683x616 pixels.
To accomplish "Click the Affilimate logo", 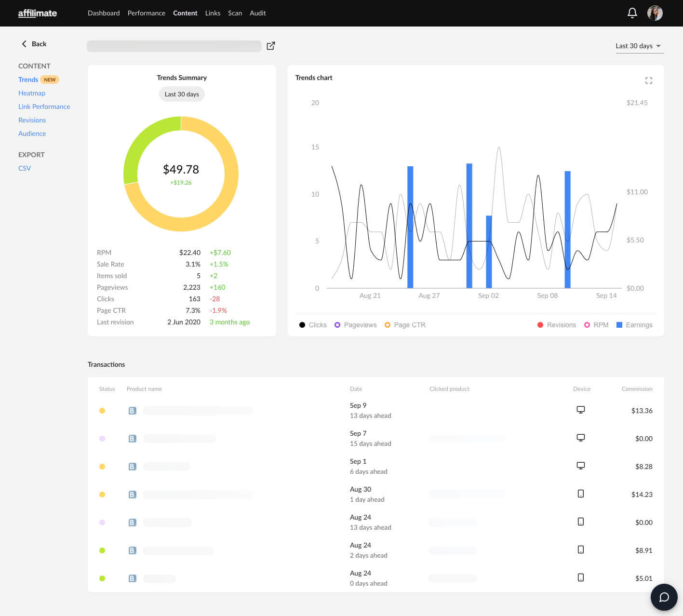I will tap(38, 13).
